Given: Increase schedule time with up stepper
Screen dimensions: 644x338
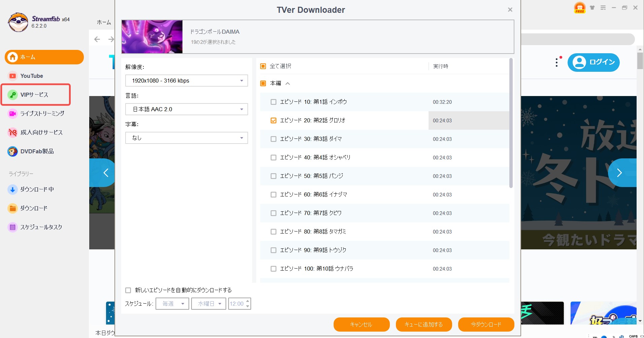Looking at the screenshot, I should point(248,301).
